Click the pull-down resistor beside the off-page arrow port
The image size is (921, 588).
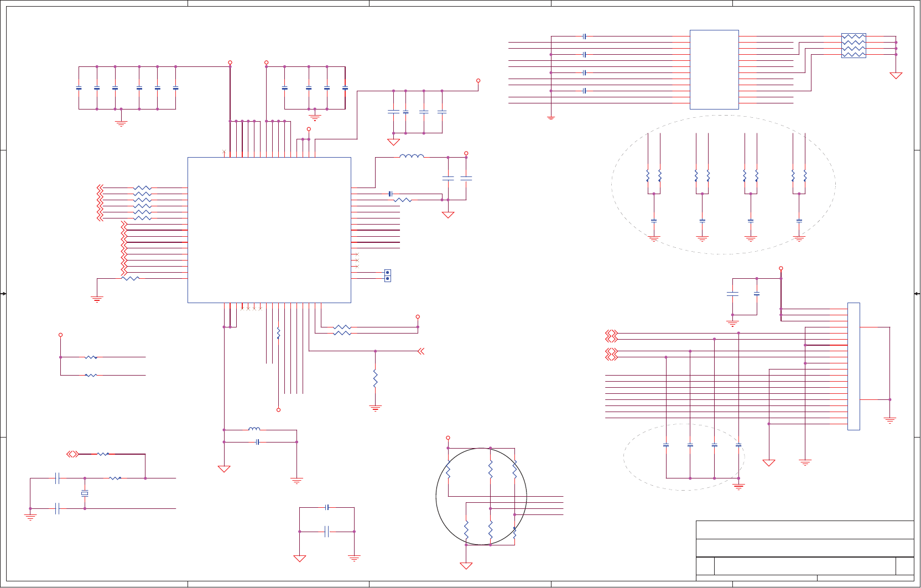click(375, 378)
